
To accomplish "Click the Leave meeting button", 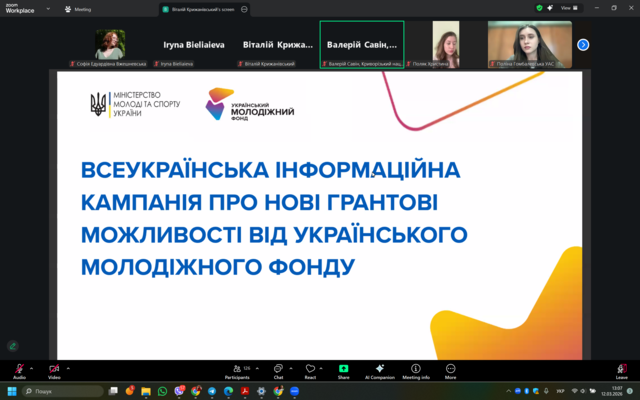I will click(x=621, y=369).
